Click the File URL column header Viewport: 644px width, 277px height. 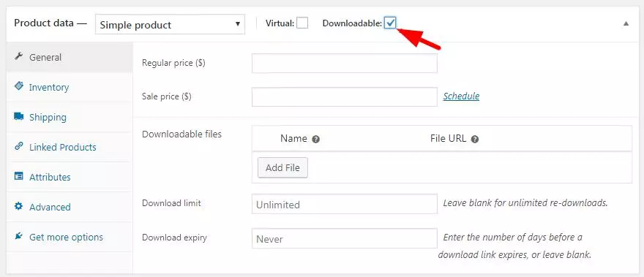(448, 139)
